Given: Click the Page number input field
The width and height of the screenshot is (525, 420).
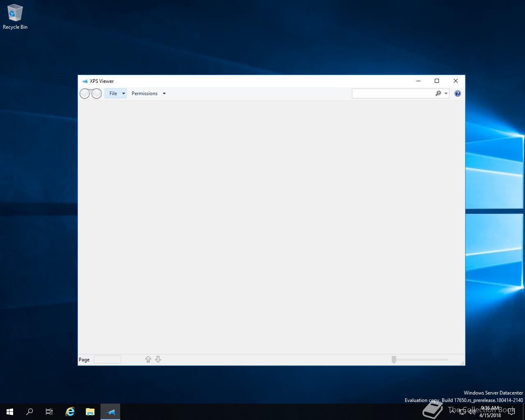Looking at the screenshot, I should 107,360.
